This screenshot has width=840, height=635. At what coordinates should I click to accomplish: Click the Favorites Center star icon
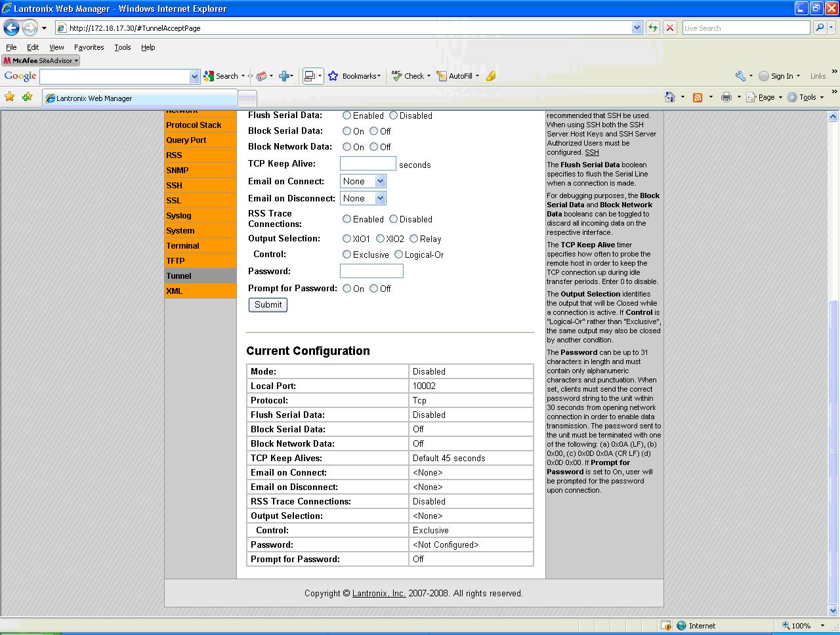click(10, 97)
